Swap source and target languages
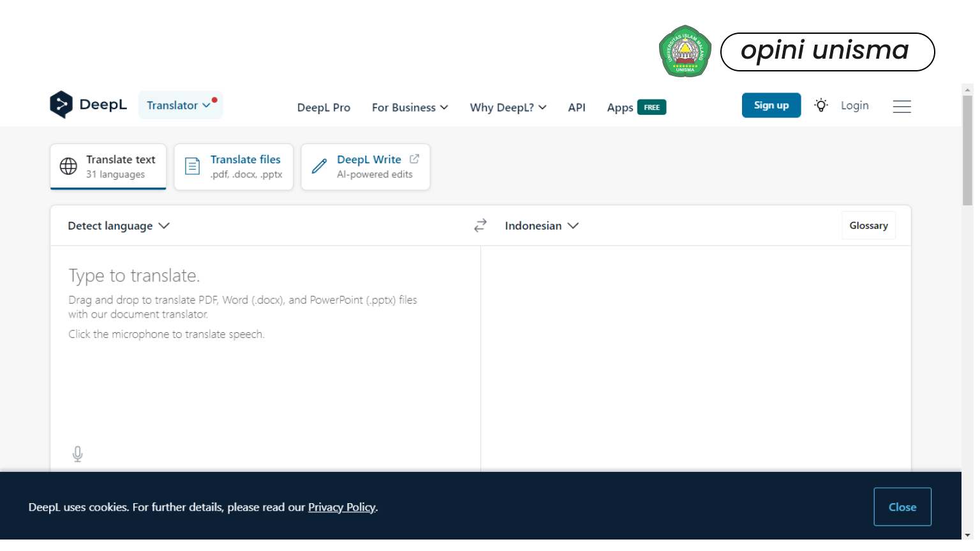 click(x=480, y=225)
